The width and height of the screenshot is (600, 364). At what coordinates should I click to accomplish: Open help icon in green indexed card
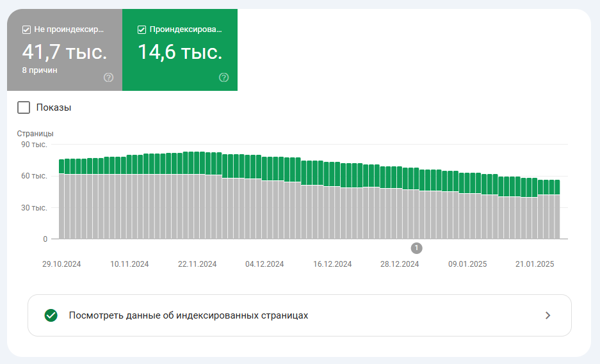(223, 77)
